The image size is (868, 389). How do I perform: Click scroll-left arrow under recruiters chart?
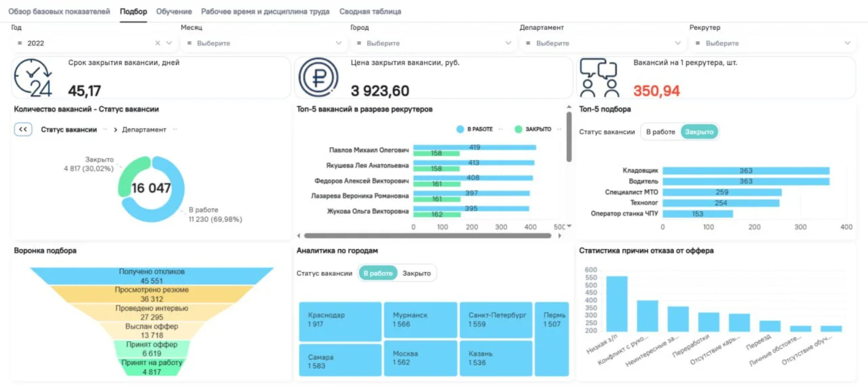pos(299,236)
